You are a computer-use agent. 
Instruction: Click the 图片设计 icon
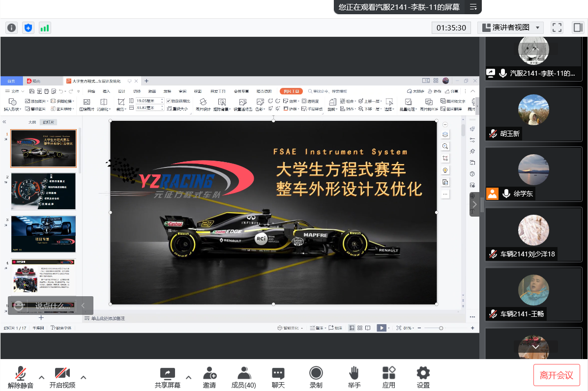(203, 105)
